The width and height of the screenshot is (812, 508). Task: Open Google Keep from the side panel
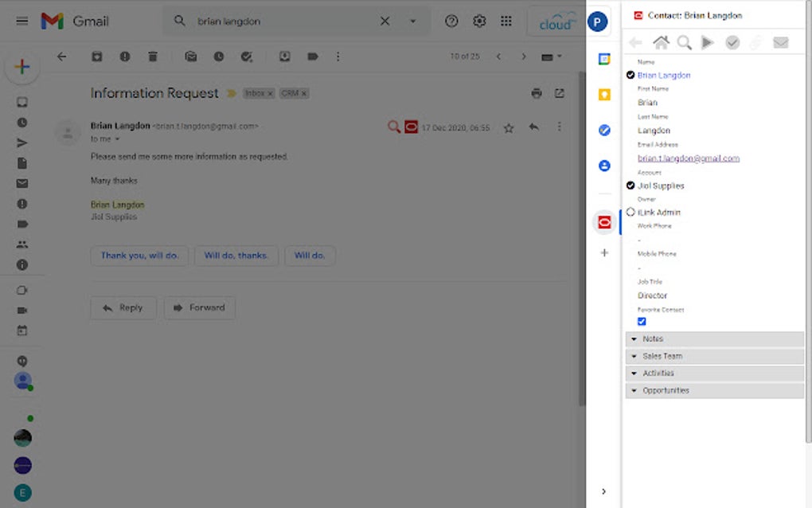coord(604,95)
